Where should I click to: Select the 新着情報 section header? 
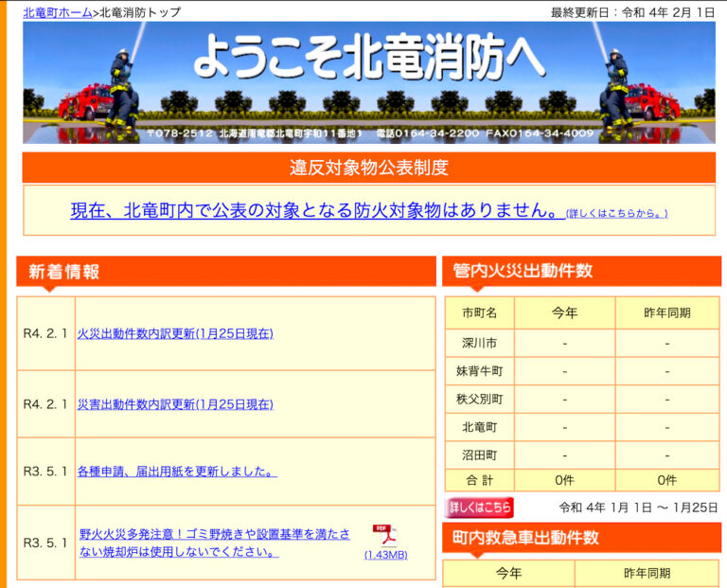(x=225, y=273)
